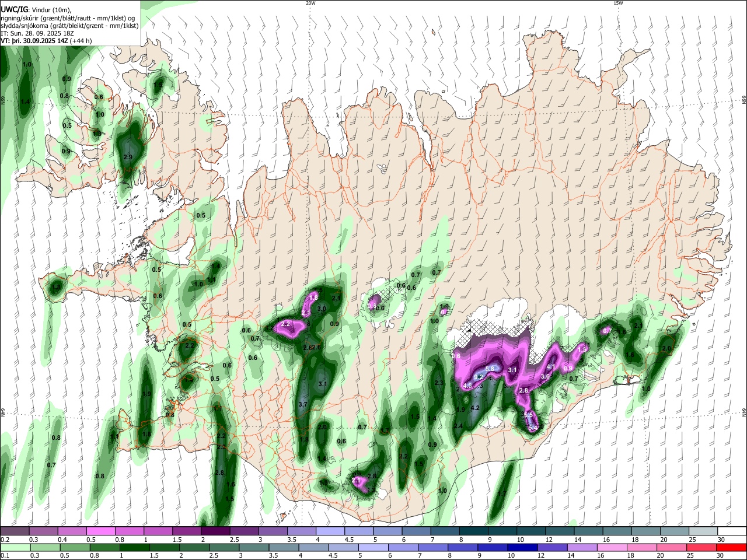This screenshot has width=747, height=560.
Task: Click the 'UWC/IG: Vindur (10m)' title text
Action: click(36, 10)
